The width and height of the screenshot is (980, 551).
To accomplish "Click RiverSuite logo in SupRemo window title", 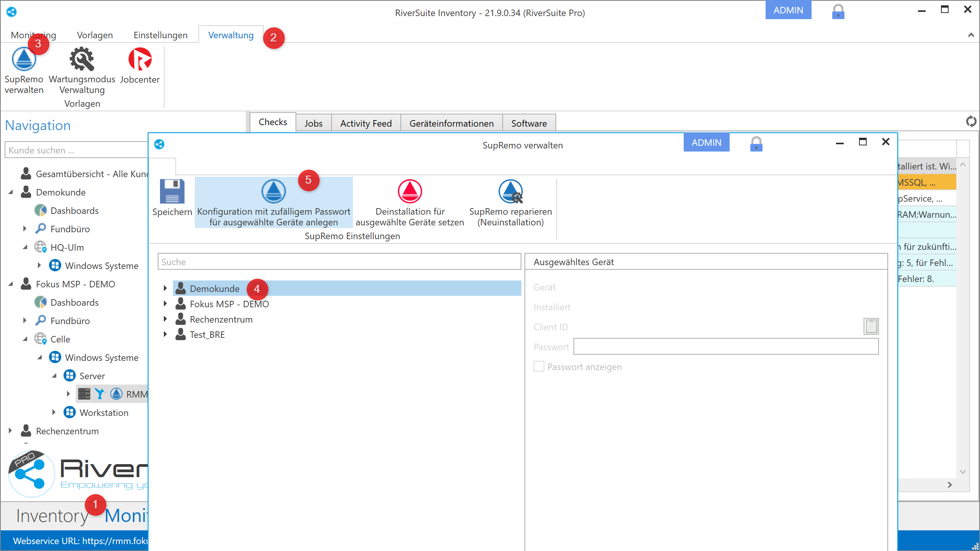I will [x=159, y=144].
